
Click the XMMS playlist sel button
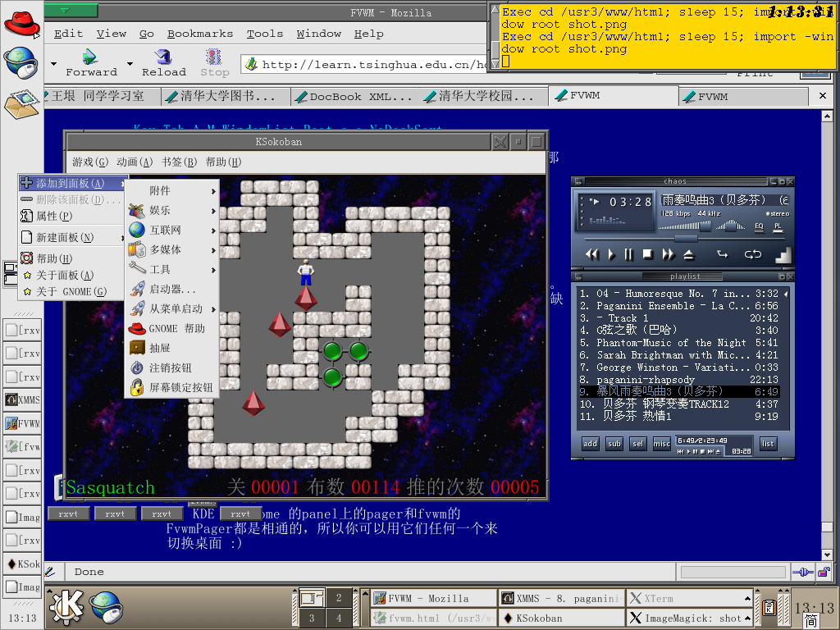[x=637, y=444]
